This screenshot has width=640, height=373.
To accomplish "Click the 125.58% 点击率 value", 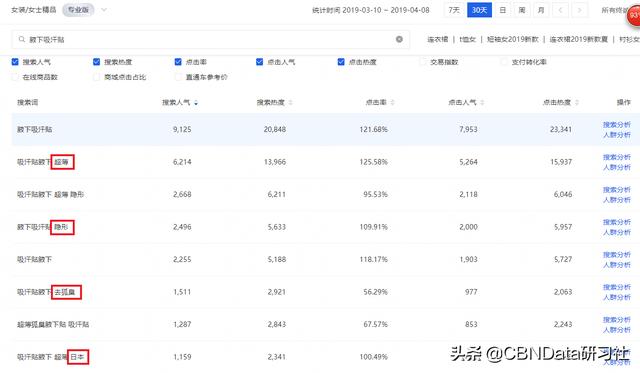I will click(373, 162).
